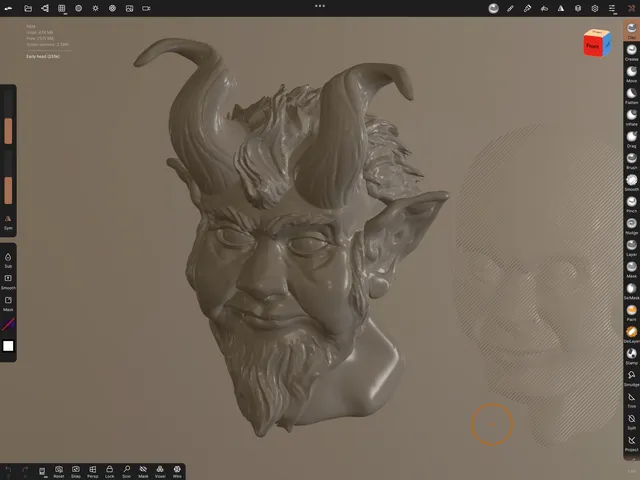This screenshot has width=640, height=480.
Task: Open the scene hierarchy menu
Action: pos(45,8)
